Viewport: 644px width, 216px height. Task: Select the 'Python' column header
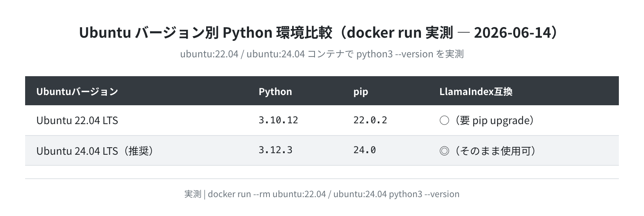[295, 91]
